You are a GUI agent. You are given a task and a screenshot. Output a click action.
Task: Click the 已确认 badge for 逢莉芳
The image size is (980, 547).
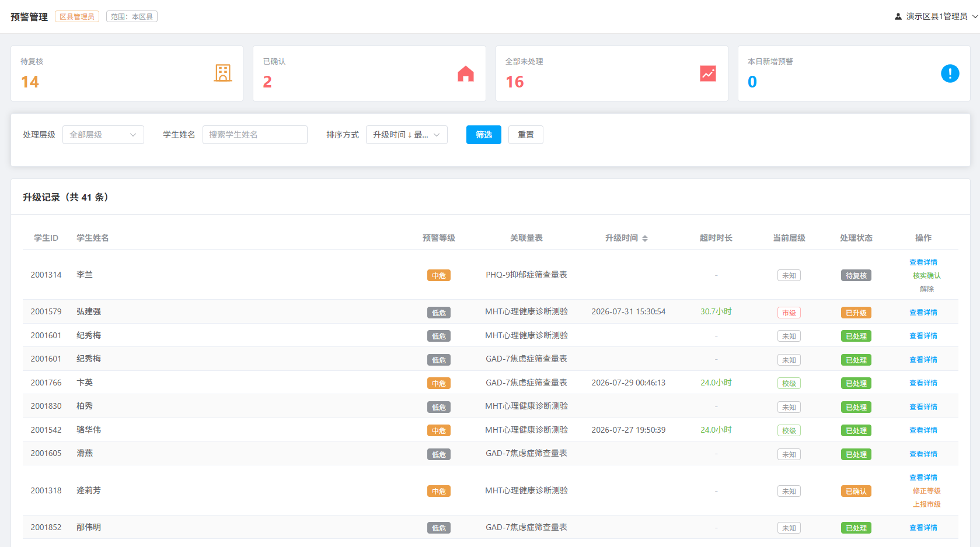[856, 491]
